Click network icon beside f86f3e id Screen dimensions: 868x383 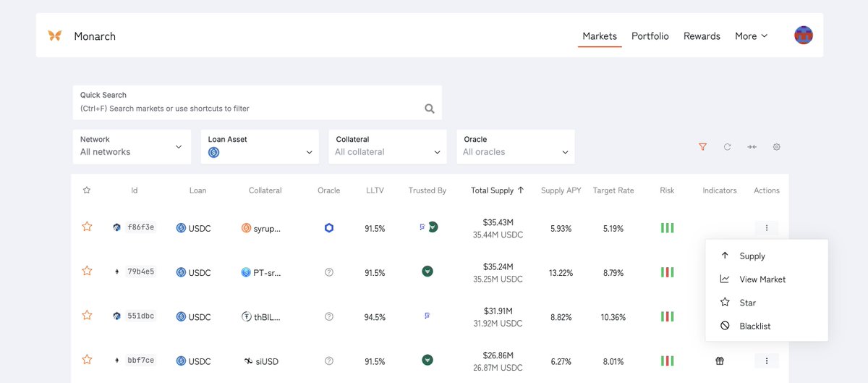(117, 227)
